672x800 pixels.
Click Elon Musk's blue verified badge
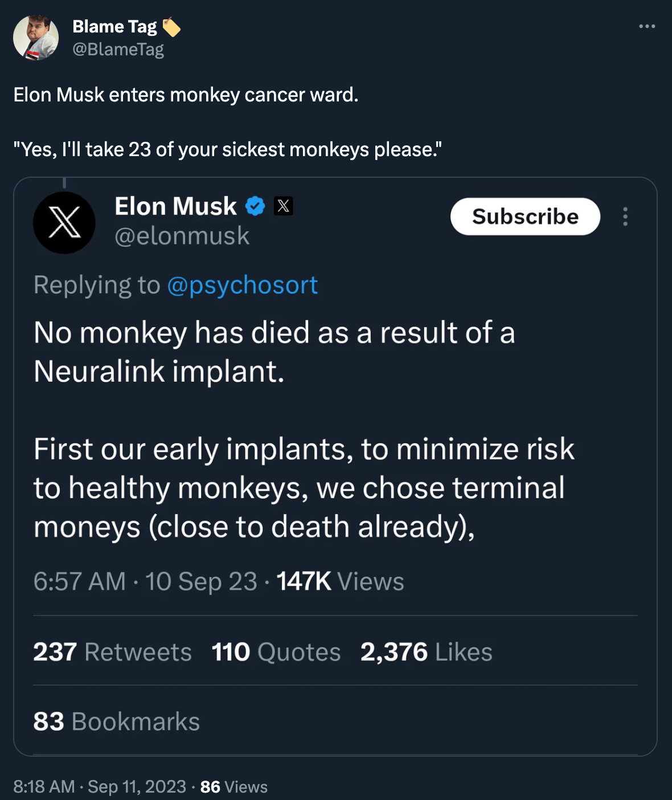(x=255, y=206)
